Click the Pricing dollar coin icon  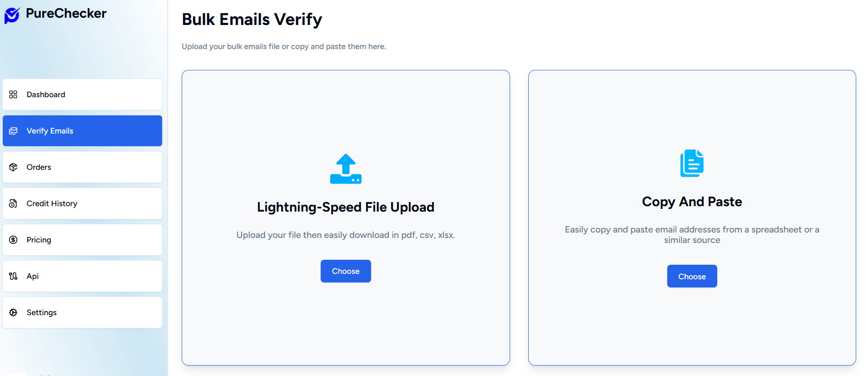[13, 240]
